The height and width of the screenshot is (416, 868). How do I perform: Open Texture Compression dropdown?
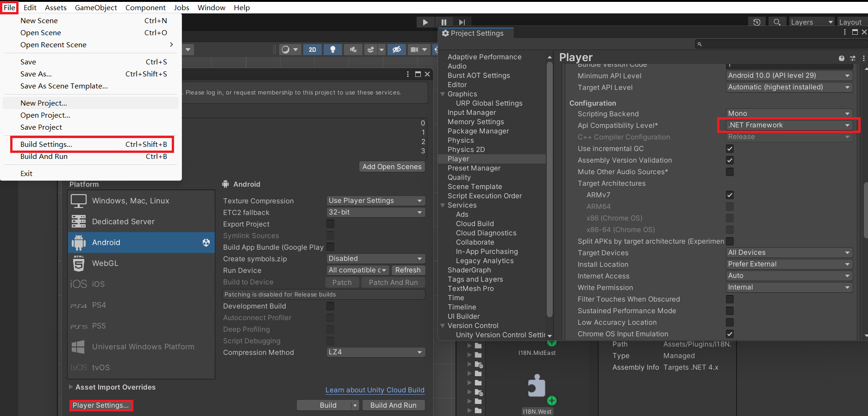[x=375, y=201]
